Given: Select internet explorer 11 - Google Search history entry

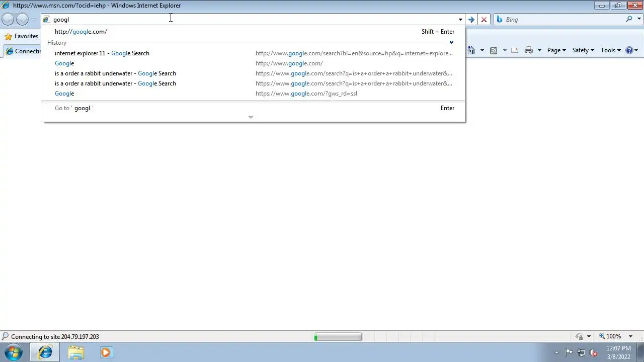Looking at the screenshot, I should coord(254,53).
